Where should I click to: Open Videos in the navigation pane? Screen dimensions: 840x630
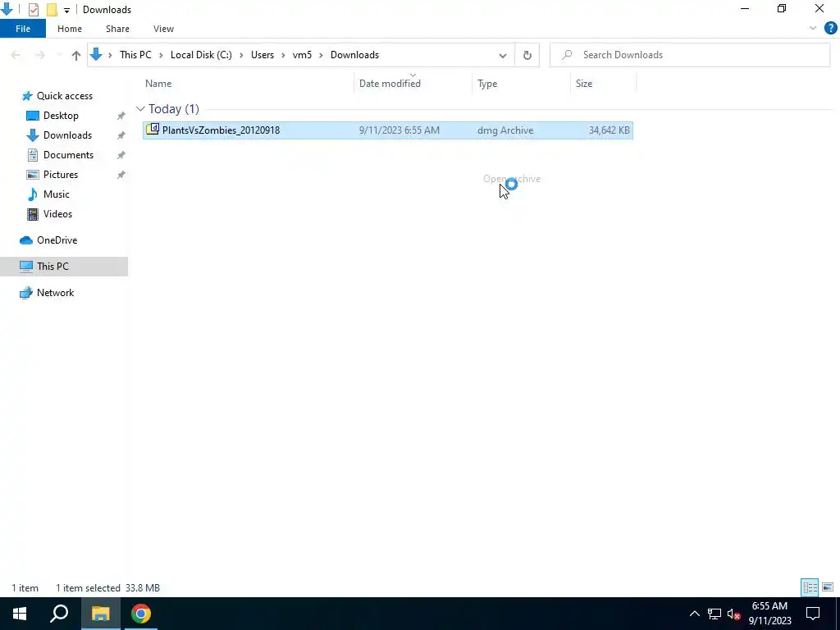point(57,214)
